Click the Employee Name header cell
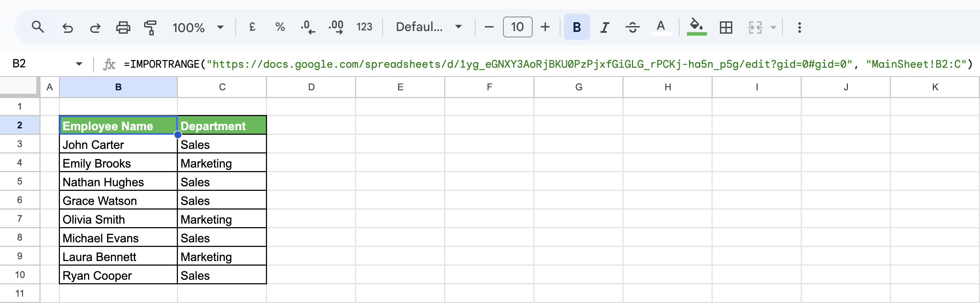 [x=118, y=125]
